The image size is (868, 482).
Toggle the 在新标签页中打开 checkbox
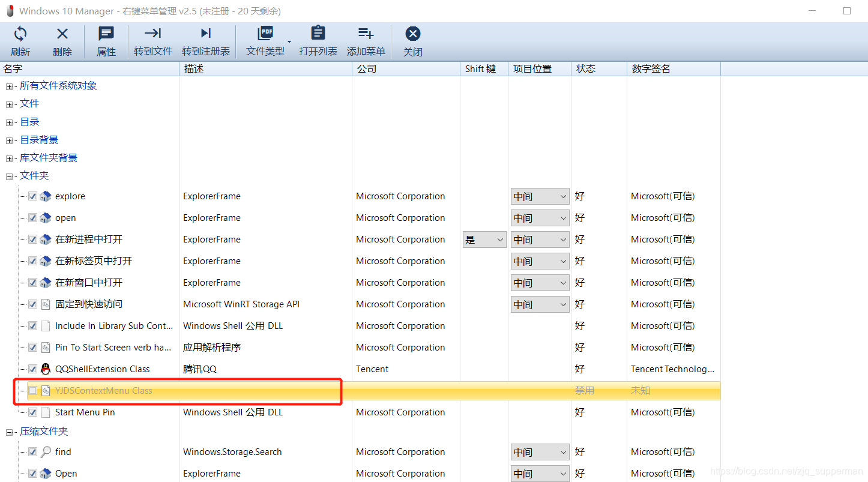[x=32, y=261]
